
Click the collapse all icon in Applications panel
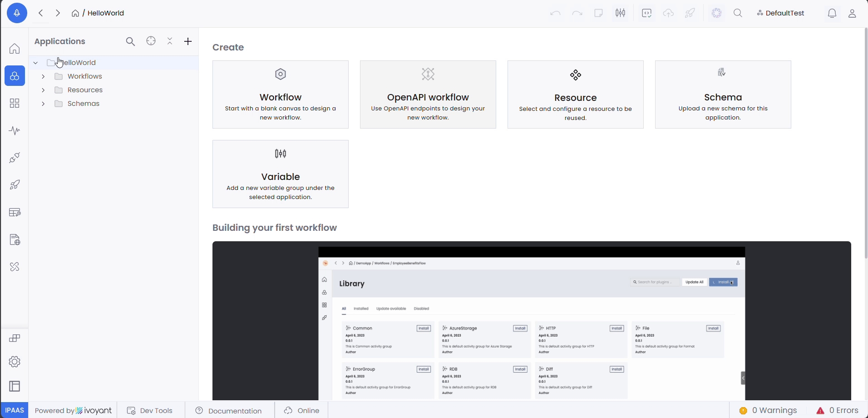click(x=170, y=41)
